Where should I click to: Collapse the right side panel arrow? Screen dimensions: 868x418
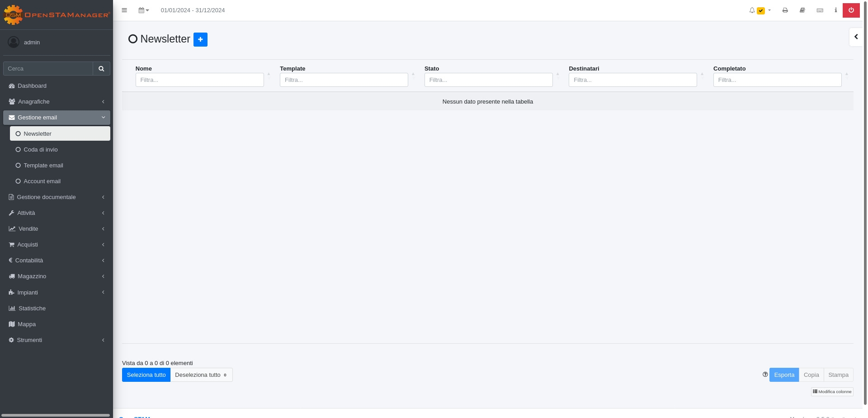tap(856, 37)
